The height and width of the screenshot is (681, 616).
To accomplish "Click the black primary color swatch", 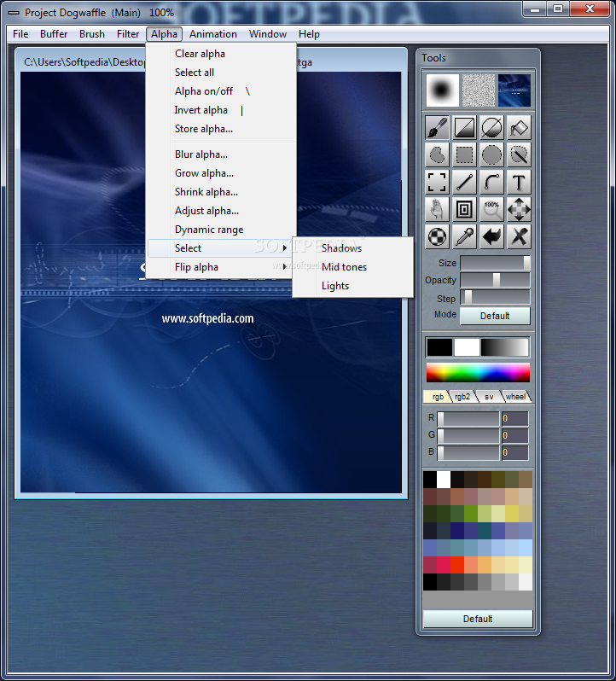I will pos(439,347).
